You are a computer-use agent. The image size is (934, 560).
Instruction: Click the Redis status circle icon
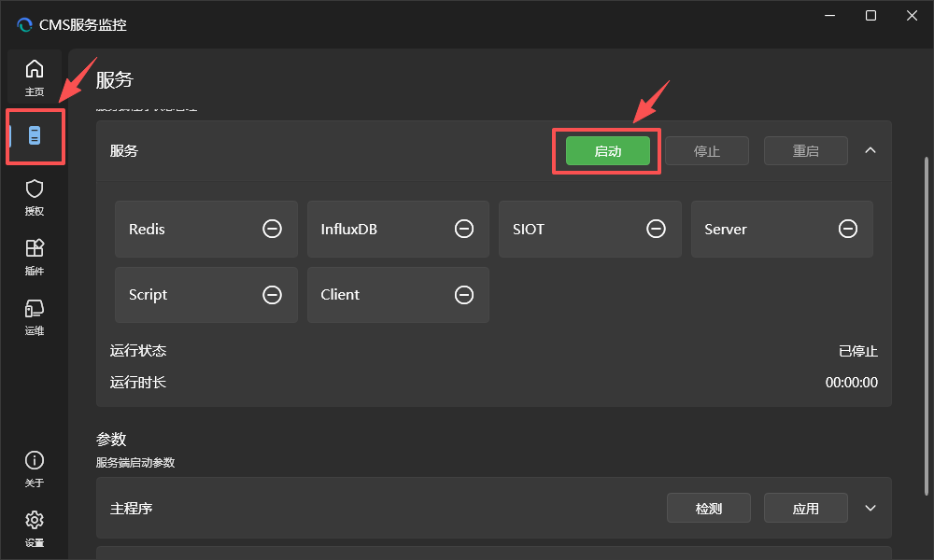[x=272, y=229]
